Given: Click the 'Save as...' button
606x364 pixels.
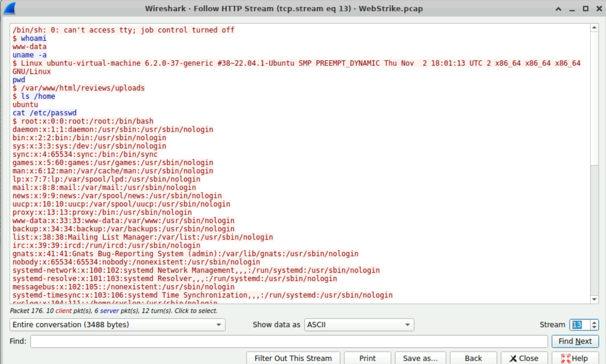Looking at the screenshot, I should [420, 358].
